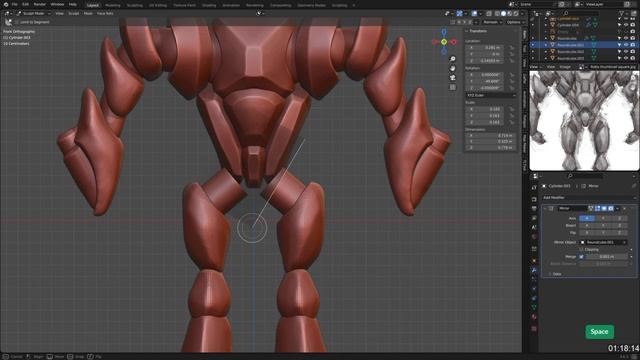Viewport: 640px width, 360px height.
Task: Toggle Mirror Bisect X button
Action: (x=587, y=225)
